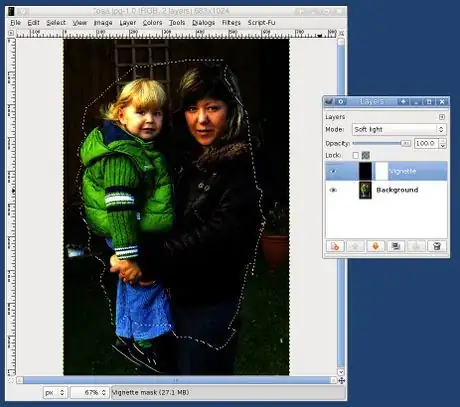Screen dimensions: 460x407
Task: Click the vertical scrollbar down arrow
Action: pyautogui.click(x=341, y=372)
